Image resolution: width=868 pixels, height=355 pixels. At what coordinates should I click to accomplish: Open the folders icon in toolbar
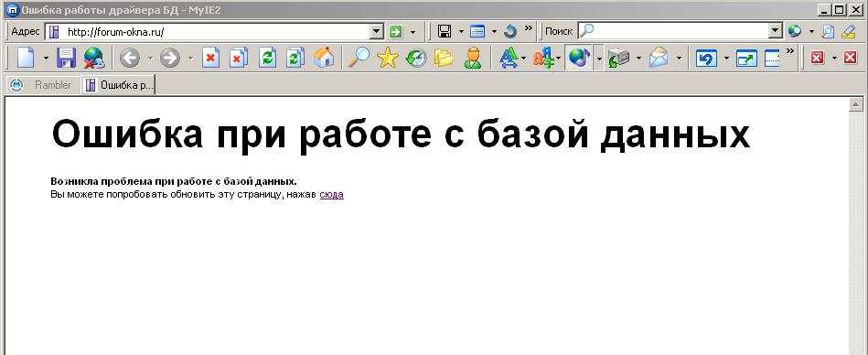[x=444, y=58]
